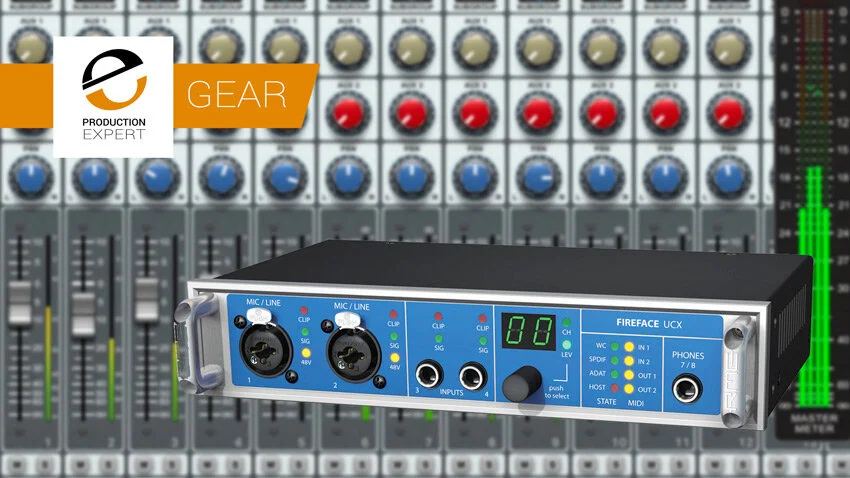Mute mixer channel 9

click(x=524, y=464)
